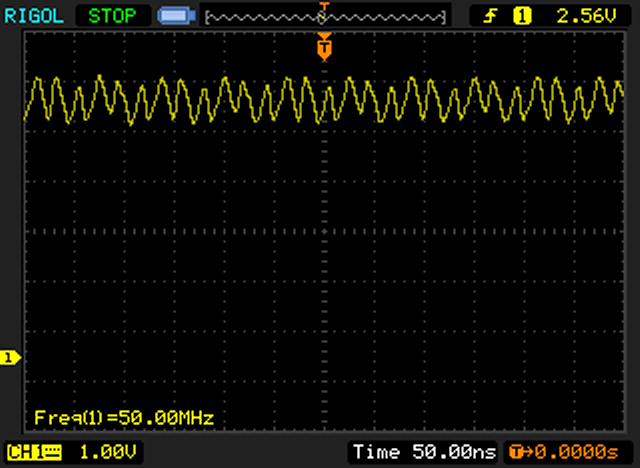Click the RIGOL brand logo
The image size is (640, 468).
[34, 16]
